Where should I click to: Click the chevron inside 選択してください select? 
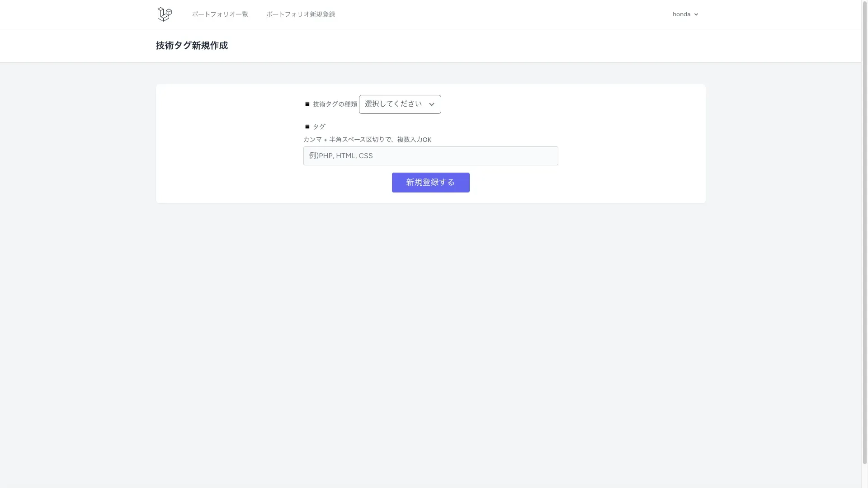[432, 104]
